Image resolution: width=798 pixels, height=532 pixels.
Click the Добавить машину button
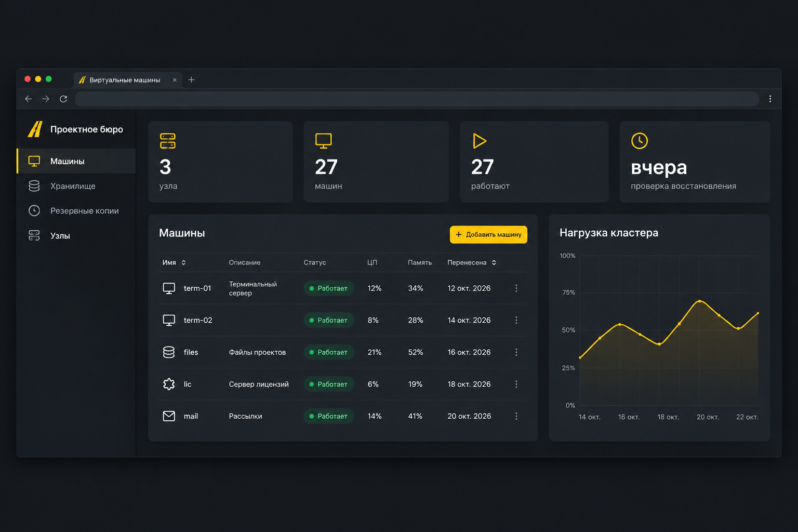(488, 234)
